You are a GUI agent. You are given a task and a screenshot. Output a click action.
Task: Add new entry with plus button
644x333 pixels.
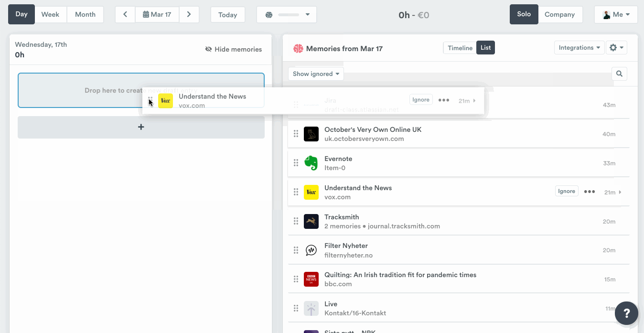[141, 127]
